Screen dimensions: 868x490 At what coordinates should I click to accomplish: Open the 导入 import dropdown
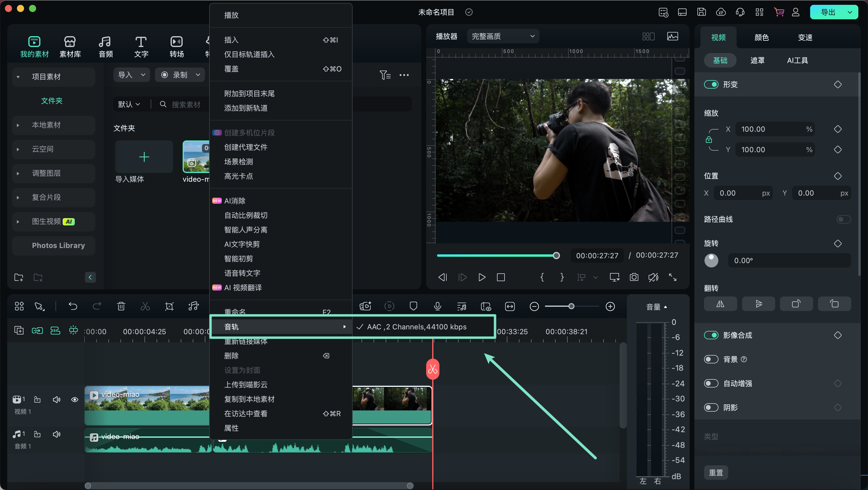point(131,75)
